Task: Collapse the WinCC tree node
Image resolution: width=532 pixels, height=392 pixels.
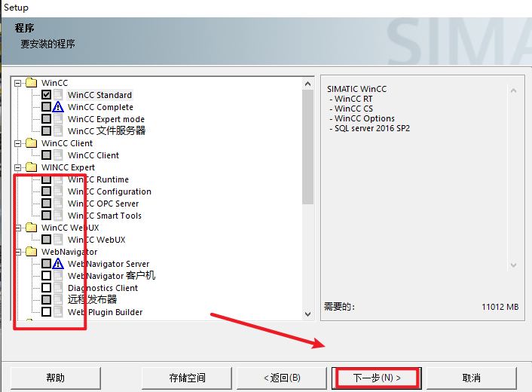Action: pyautogui.click(x=18, y=83)
